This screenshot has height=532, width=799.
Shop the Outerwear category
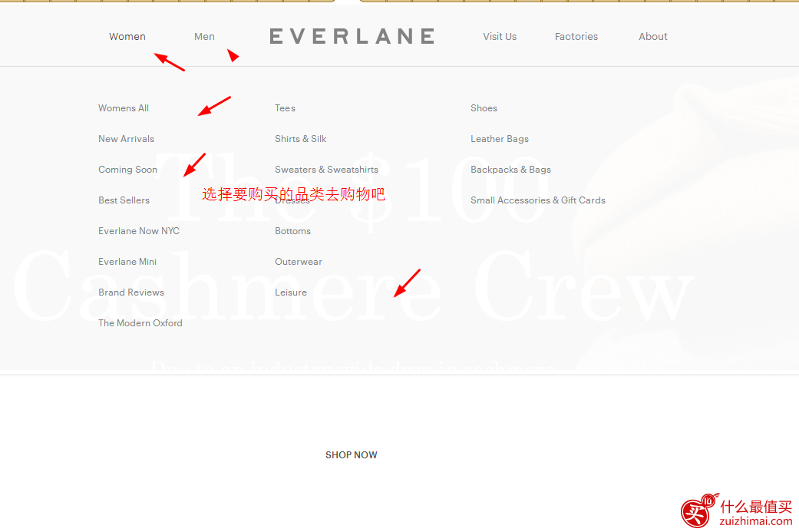[299, 262]
